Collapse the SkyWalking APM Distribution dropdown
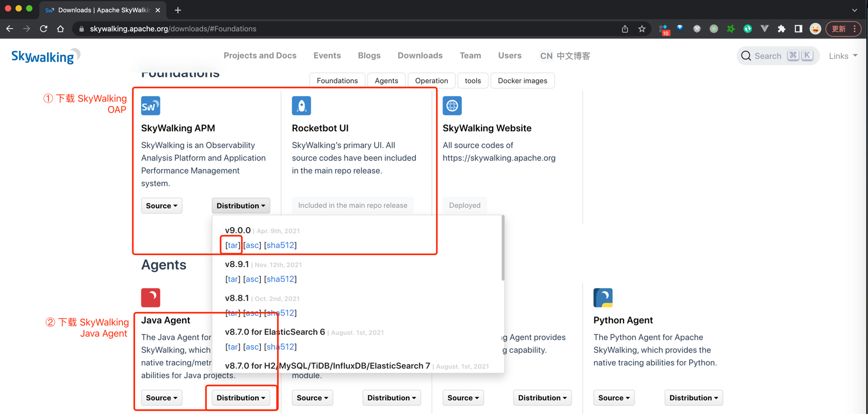Image resolution: width=868 pixels, height=414 pixels. coord(241,205)
